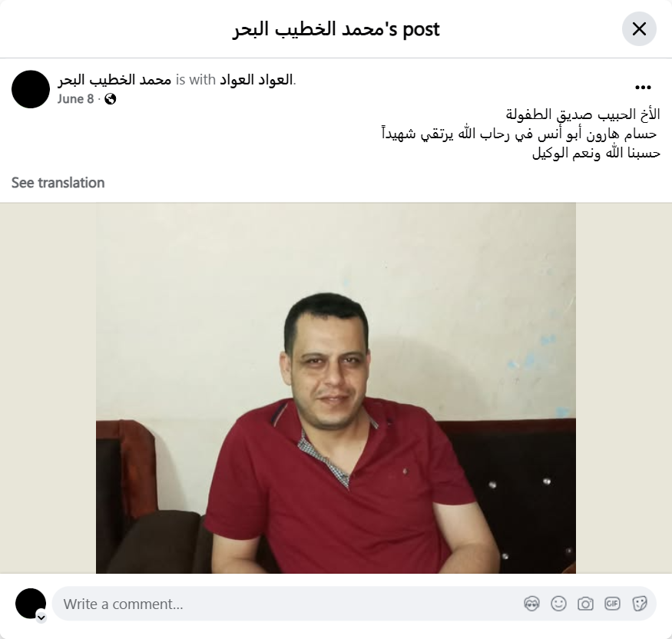672x639 pixels.
Task: Attach a photo using the camera icon
Action: (585, 604)
